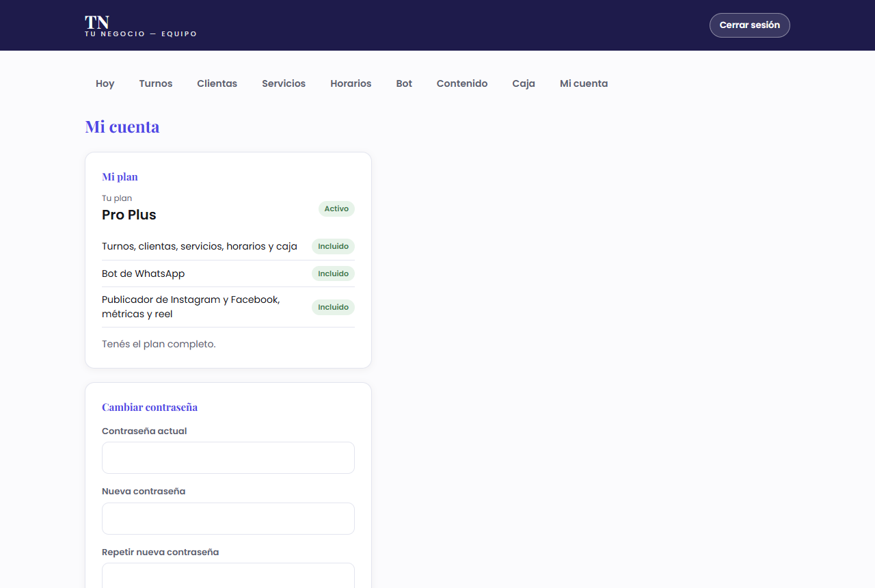The image size is (875, 588).
Task: Click the TN Tu Negocio logo
Action: [x=141, y=26]
